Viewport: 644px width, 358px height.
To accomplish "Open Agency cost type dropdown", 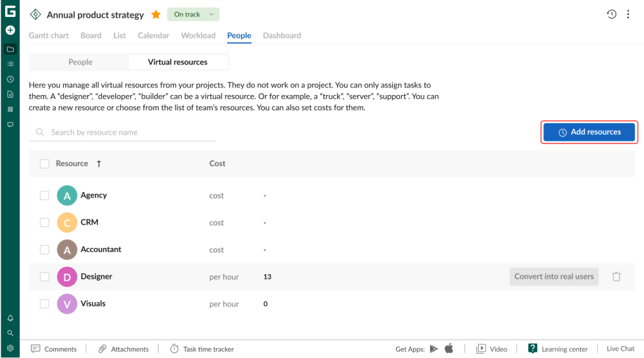I will pos(216,196).
